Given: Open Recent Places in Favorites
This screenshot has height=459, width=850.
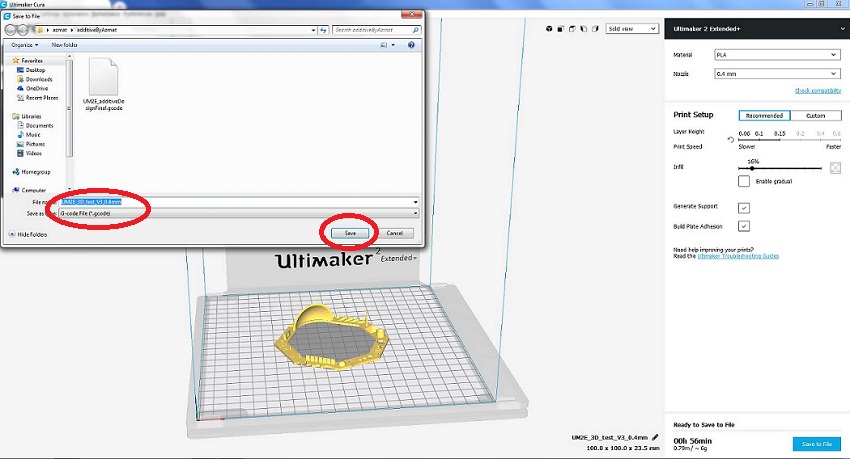Looking at the screenshot, I should pos(37,98).
